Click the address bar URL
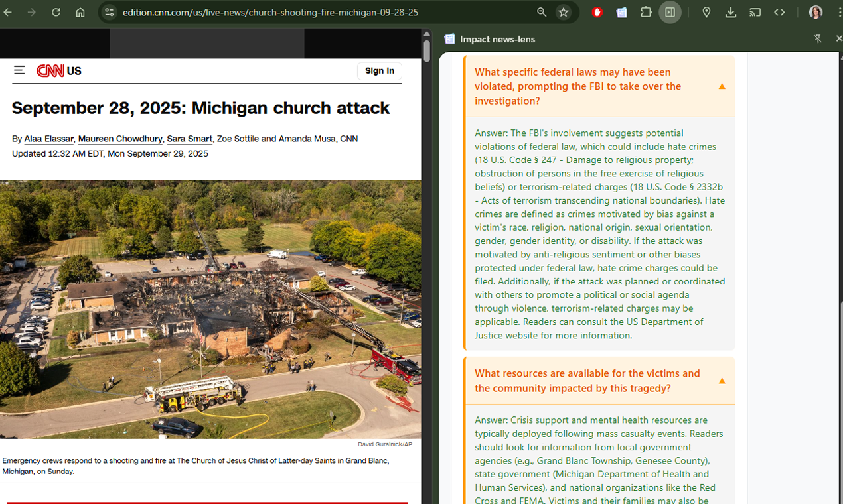 270,12
